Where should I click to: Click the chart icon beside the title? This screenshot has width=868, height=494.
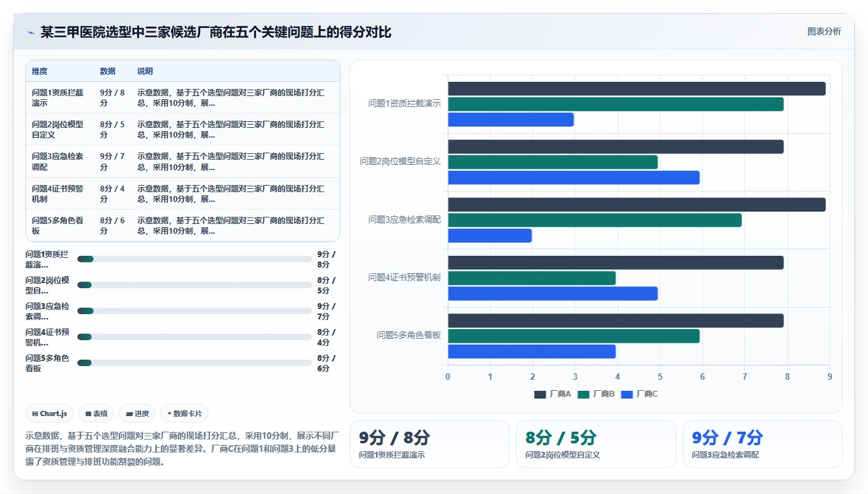click(x=31, y=32)
